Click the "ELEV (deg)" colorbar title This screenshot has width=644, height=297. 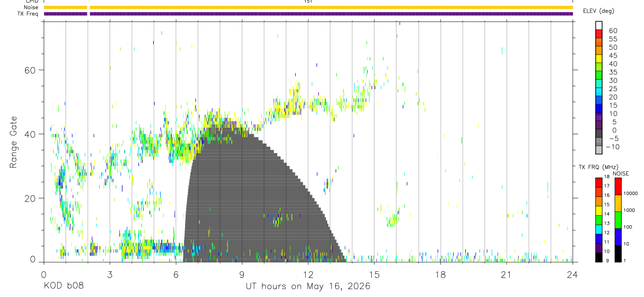click(x=599, y=12)
